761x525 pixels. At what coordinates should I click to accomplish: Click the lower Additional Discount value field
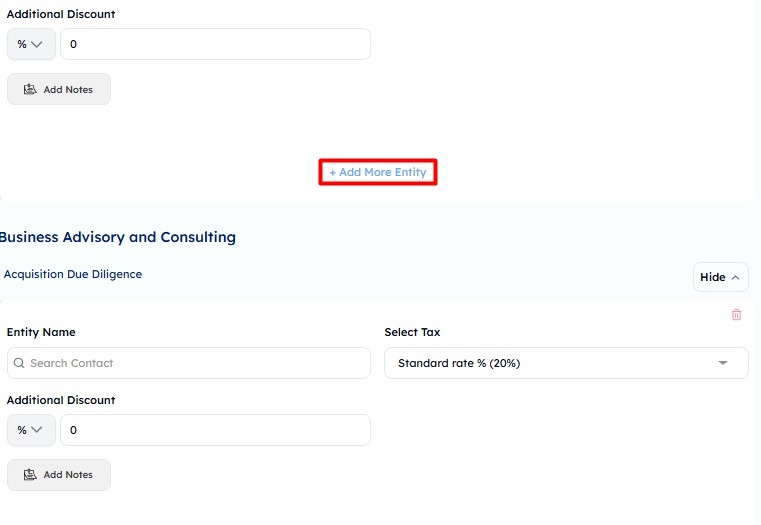[x=215, y=430]
